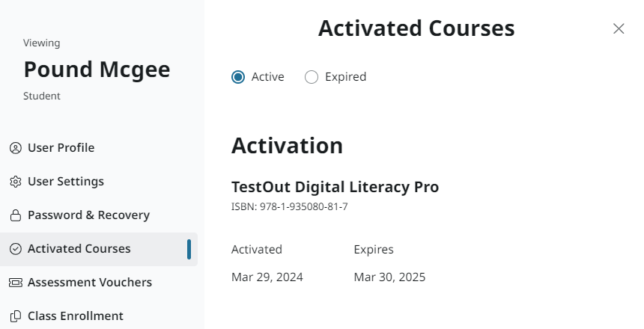Screen dimensions: 644x329
Task: Select the Expired radio button
Action: 312,77
